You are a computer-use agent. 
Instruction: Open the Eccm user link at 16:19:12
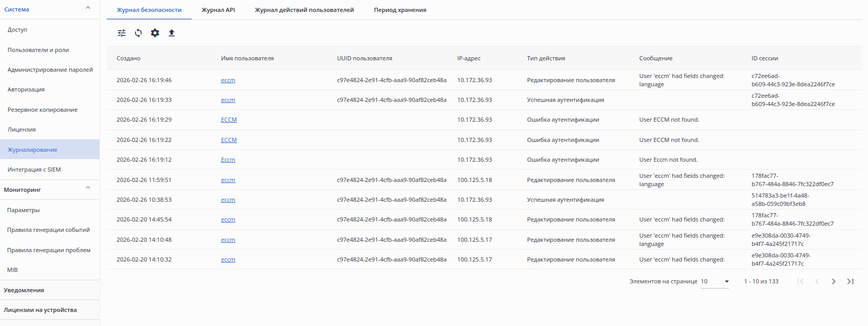pos(228,160)
